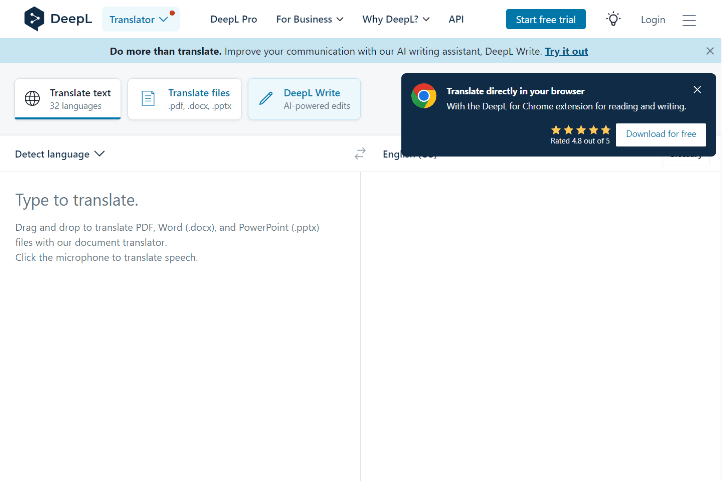
Task: Open the DeepL Write tab
Action: (304, 99)
